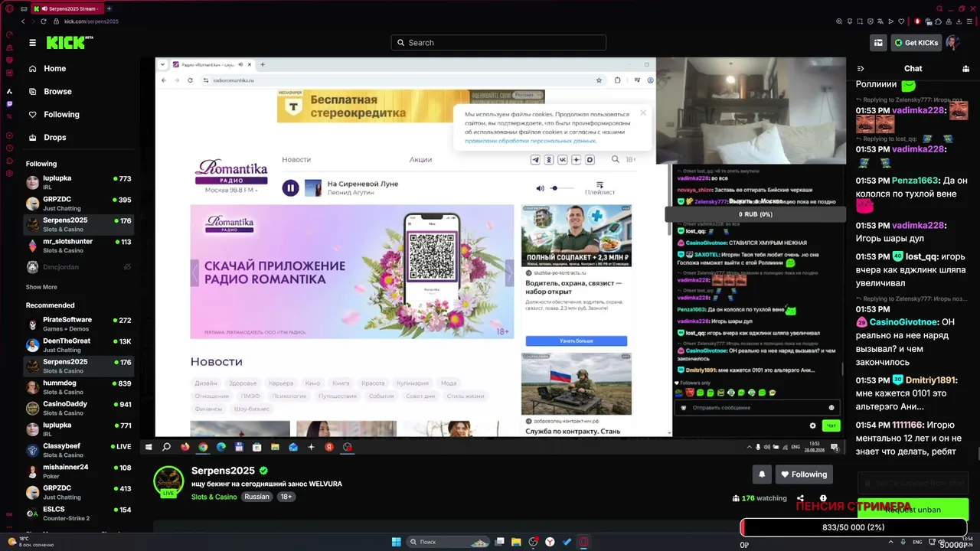Image resolution: width=980 pixels, height=551 pixels.
Task: Open Classybeef recommended channel
Action: pyautogui.click(x=79, y=450)
